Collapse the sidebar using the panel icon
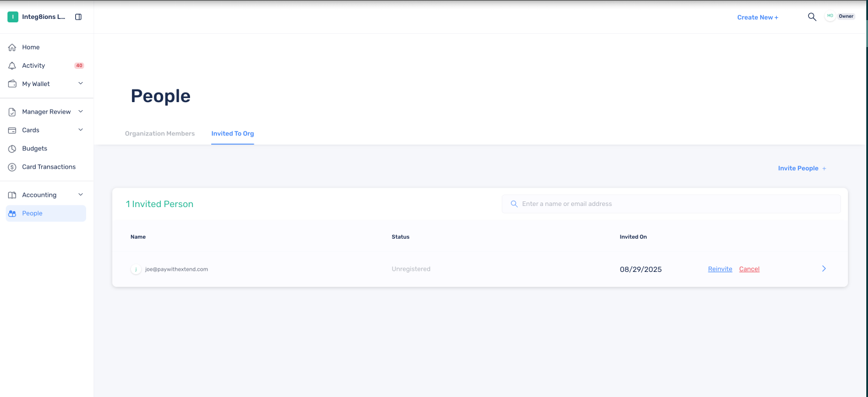The image size is (868, 397). [79, 17]
